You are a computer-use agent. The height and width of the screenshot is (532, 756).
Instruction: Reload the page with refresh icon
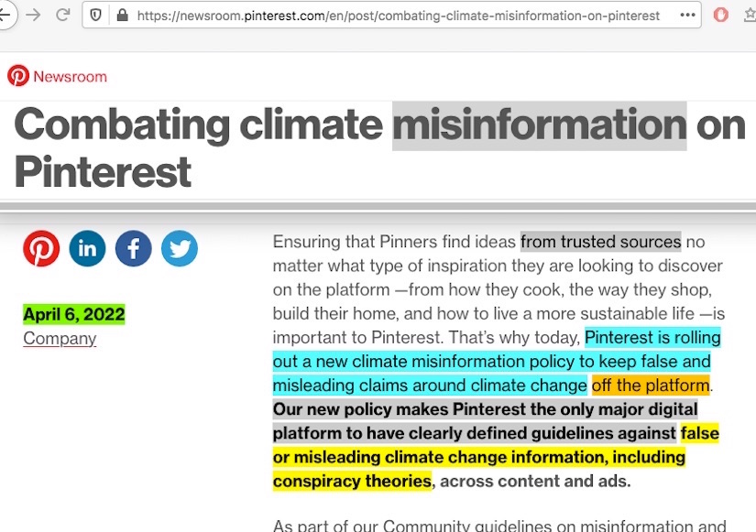click(x=63, y=15)
